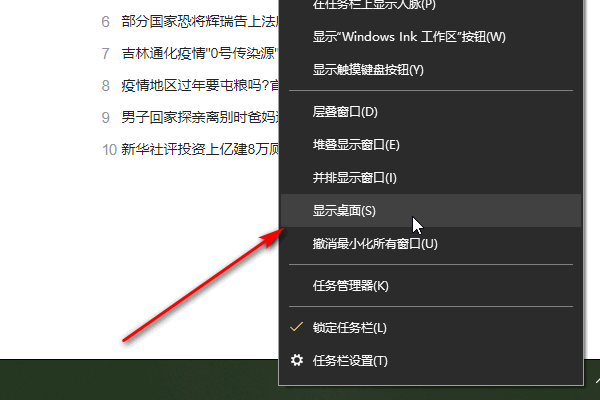This screenshot has width=600, height=400.
Task: Choose 撤消最小化所有窗口(U) option
Action: (x=431, y=243)
